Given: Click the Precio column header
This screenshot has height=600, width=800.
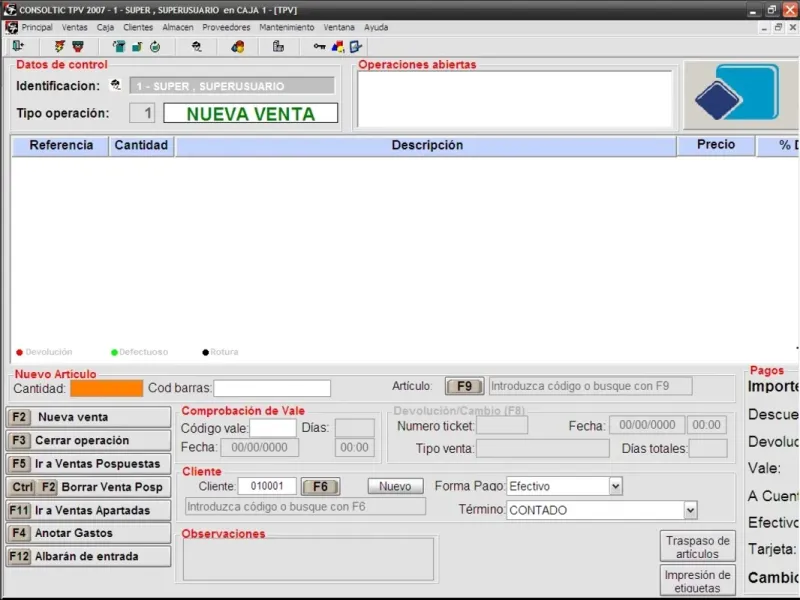Looking at the screenshot, I should [x=716, y=145].
